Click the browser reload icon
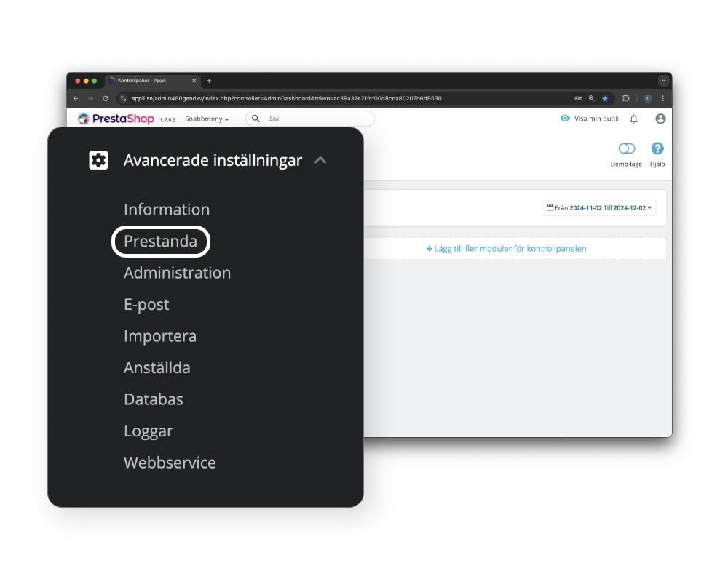This screenshot has height=582, width=728. [106, 98]
